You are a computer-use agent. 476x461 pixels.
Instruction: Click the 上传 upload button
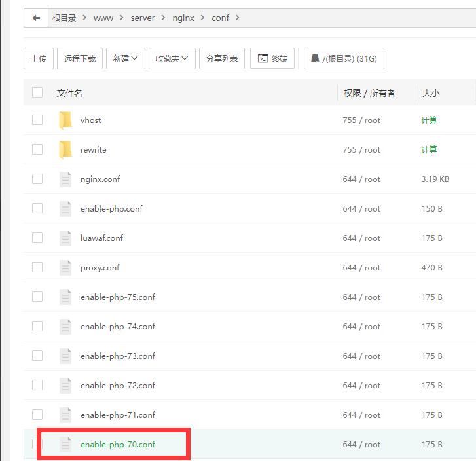pyautogui.click(x=39, y=58)
